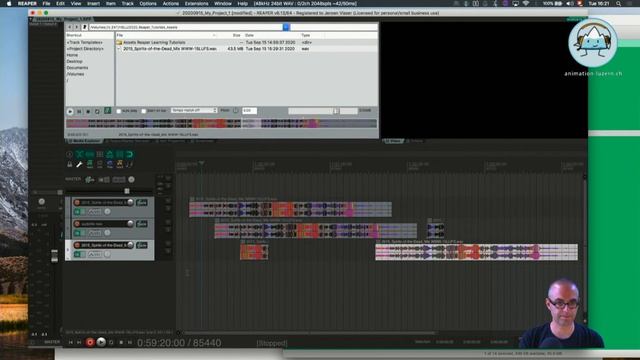
Task: Click the transport stop button
Action: tap(121, 342)
